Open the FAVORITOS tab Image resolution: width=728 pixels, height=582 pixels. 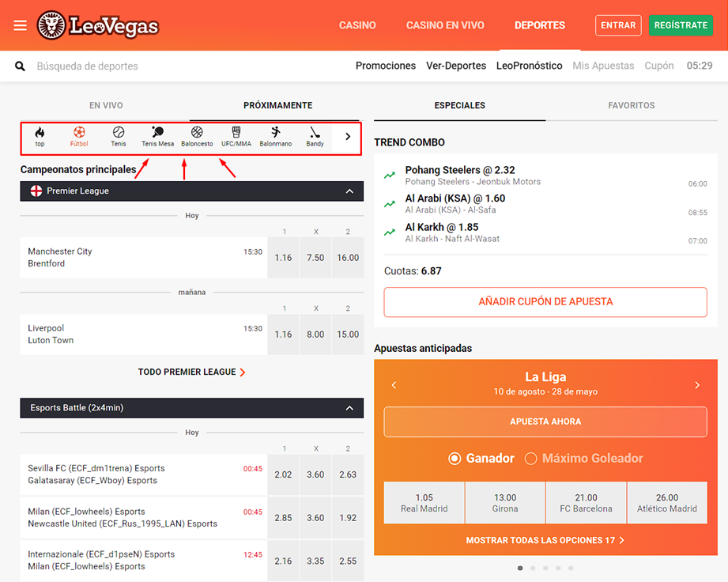tap(631, 105)
